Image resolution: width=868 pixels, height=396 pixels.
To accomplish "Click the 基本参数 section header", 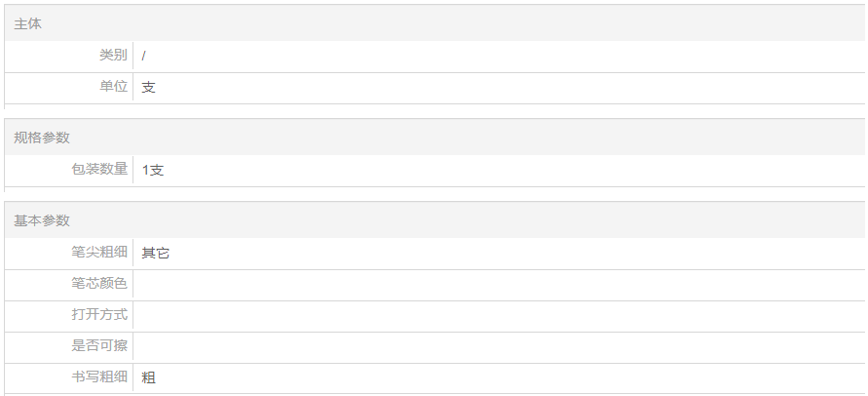I will 42,220.
